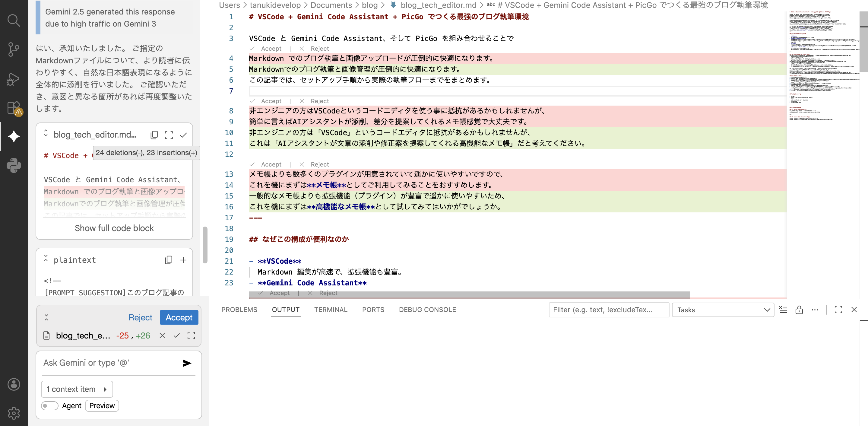Collapse the plaintext code block
Screen dimensions: 868x426
[46, 259]
